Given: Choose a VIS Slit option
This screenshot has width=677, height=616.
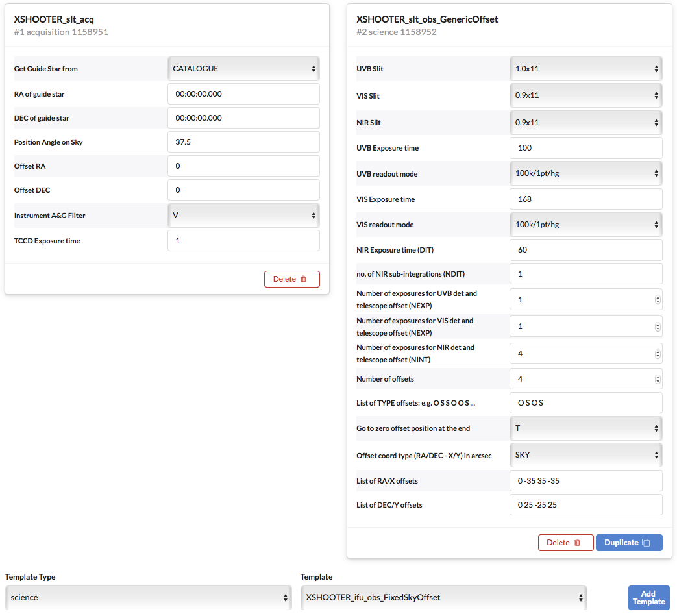Looking at the screenshot, I should pyautogui.click(x=585, y=95).
